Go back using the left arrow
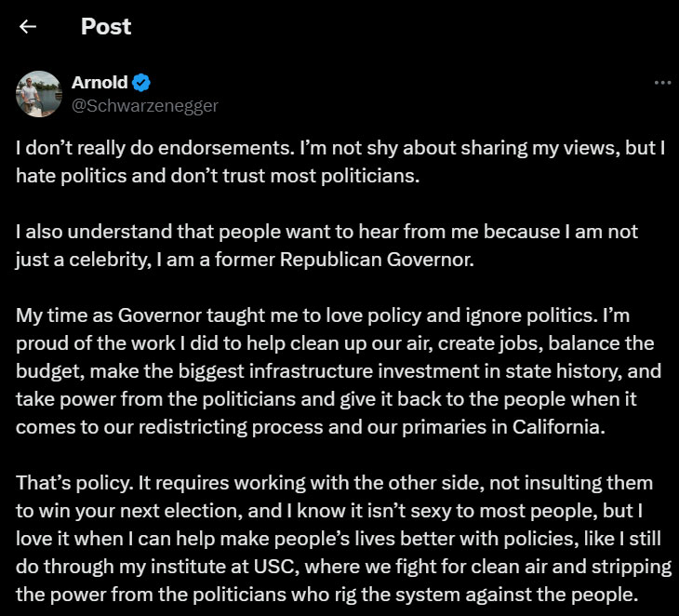Image resolution: width=679 pixels, height=616 pixels. (28, 27)
